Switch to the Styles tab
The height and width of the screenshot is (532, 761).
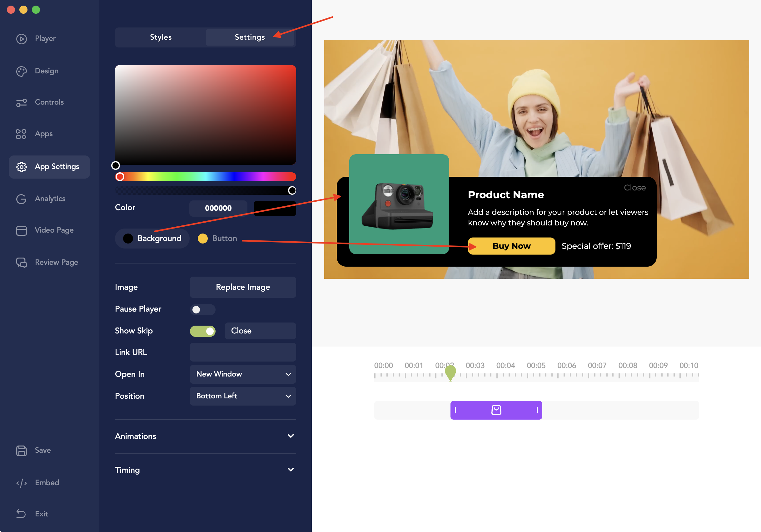click(x=161, y=37)
